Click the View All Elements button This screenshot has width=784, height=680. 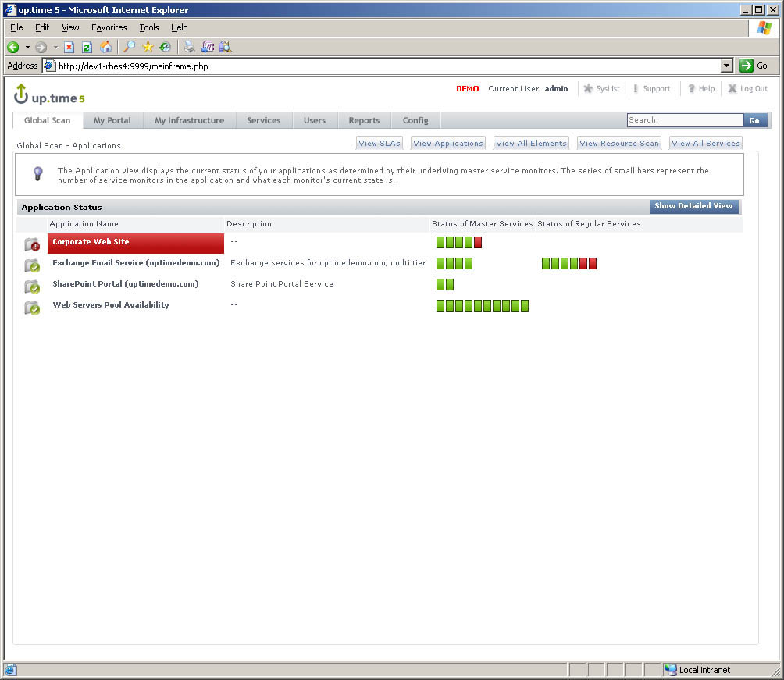pos(531,144)
